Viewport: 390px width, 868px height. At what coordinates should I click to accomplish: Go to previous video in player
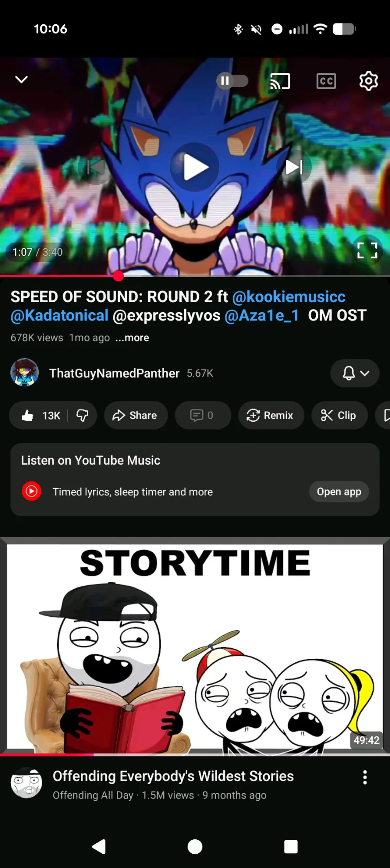96,167
